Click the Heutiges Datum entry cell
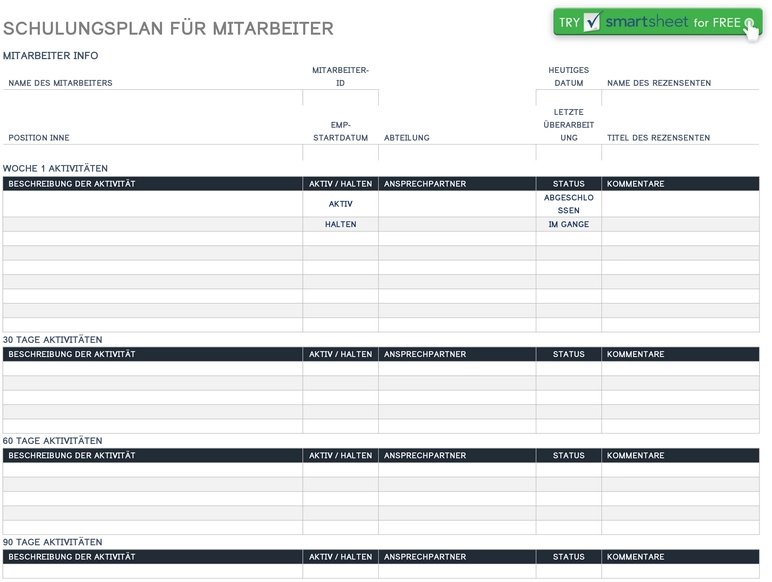This screenshot has width=772, height=582. point(568,98)
